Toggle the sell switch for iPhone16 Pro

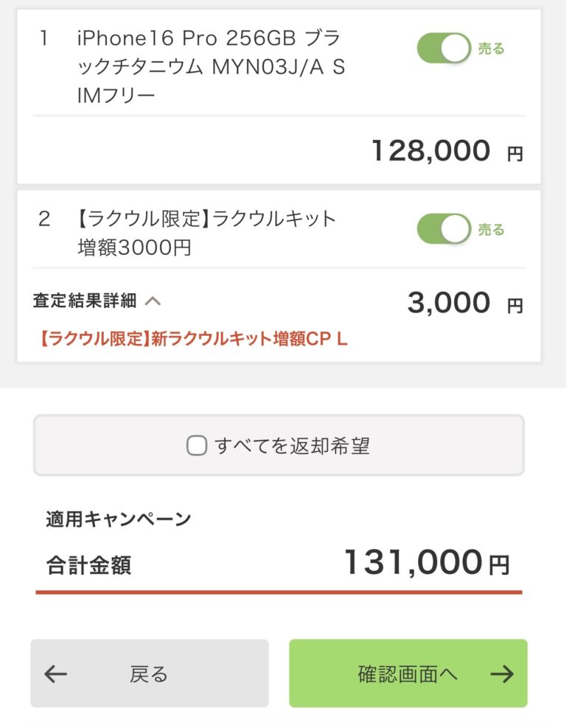(x=444, y=49)
